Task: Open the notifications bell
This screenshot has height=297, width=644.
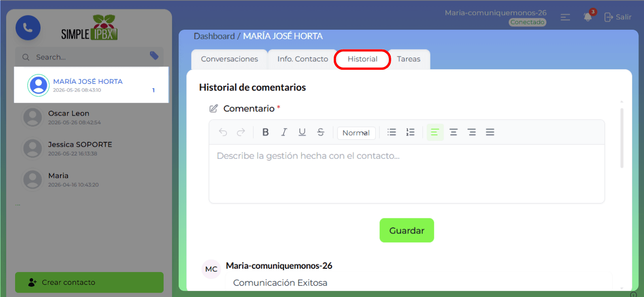Action: click(x=587, y=17)
